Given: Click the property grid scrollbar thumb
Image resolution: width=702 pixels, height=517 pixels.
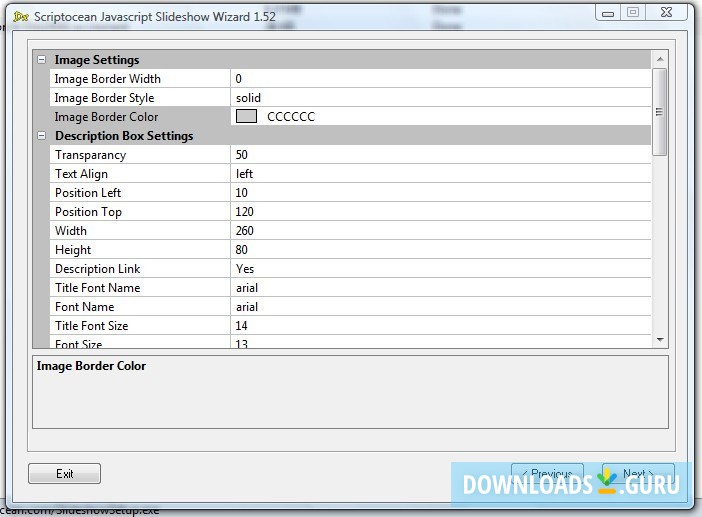Looking at the screenshot, I should (660, 112).
